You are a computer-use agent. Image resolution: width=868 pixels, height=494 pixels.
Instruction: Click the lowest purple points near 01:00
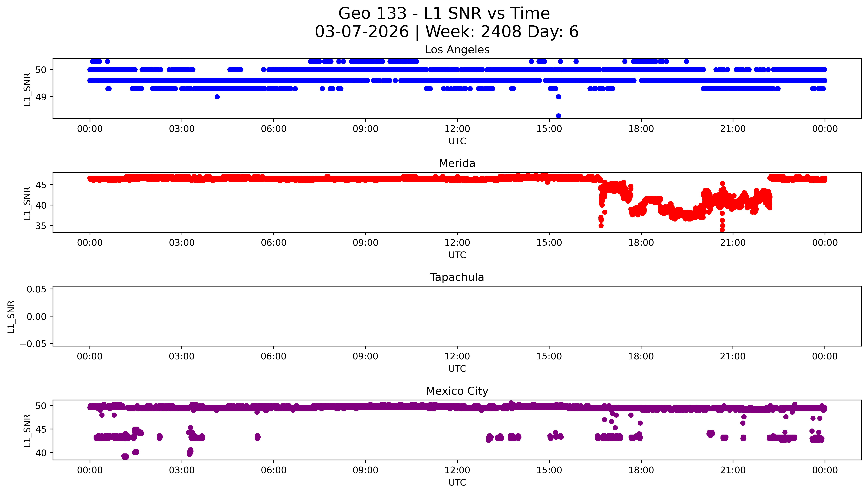pyautogui.click(x=125, y=456)
